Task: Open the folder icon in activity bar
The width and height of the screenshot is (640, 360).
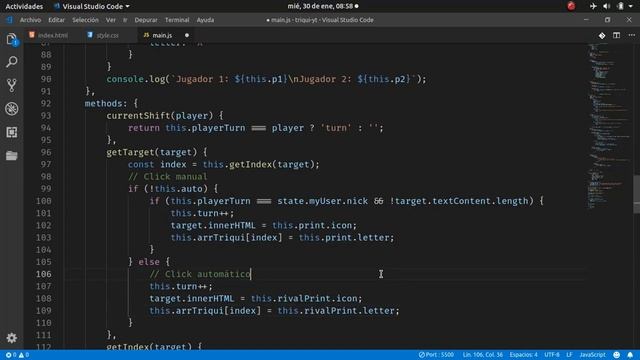Action: click(11, 156)
